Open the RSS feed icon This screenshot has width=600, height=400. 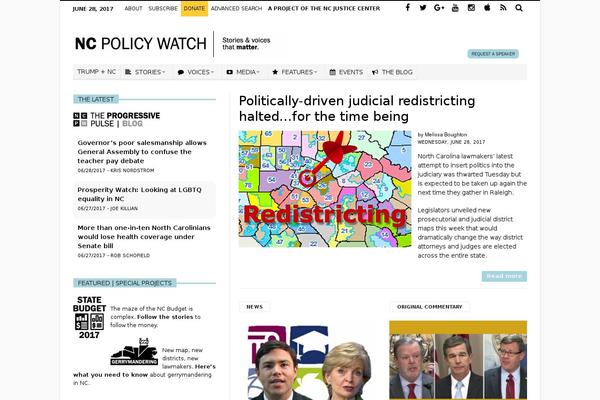tap(503, 8)
